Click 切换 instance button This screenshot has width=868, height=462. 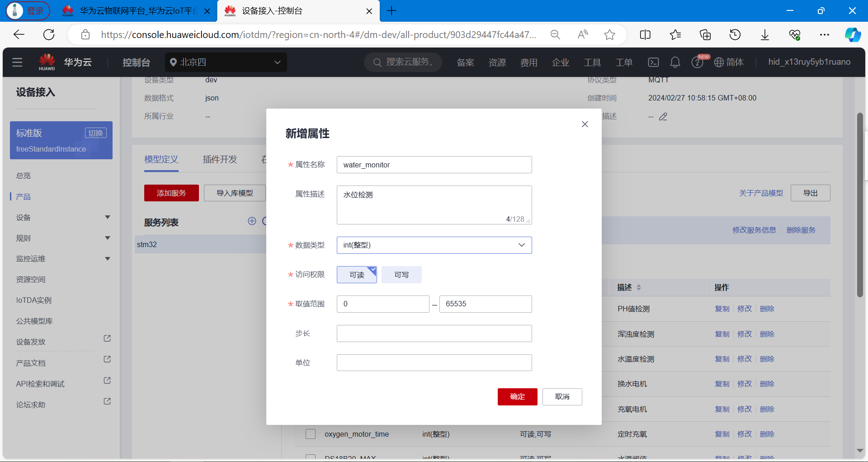95,133
